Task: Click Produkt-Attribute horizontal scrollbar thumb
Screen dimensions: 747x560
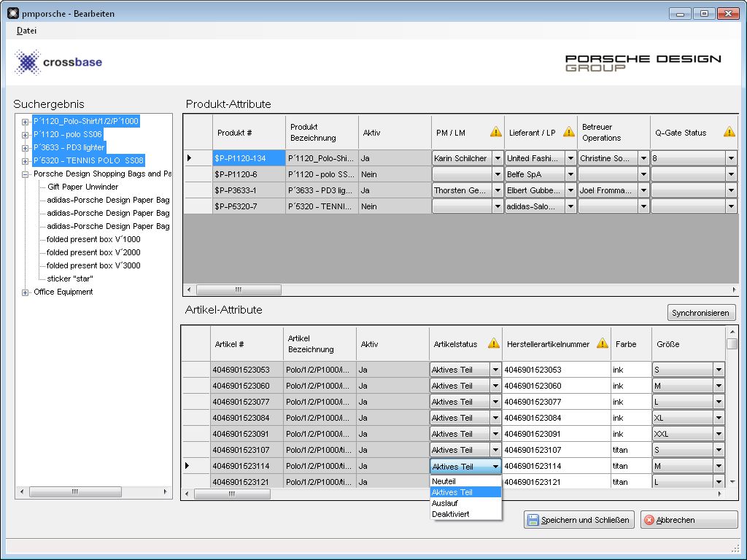Action: (239, 289)
